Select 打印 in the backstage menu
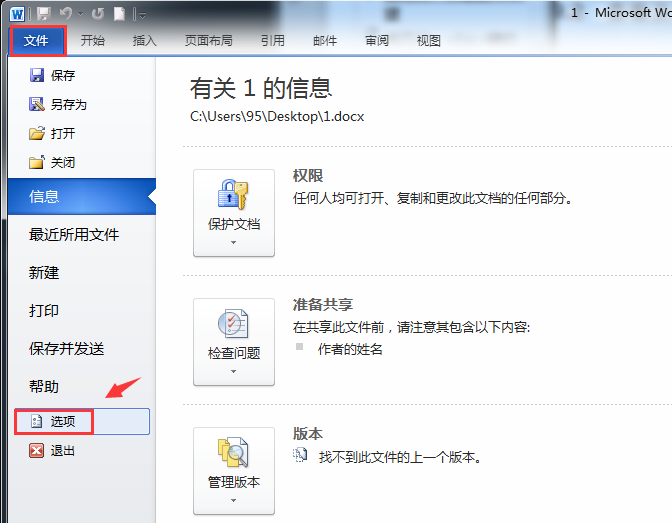The image size is (672, 523). pyautogui.click(x=44, y=310)
